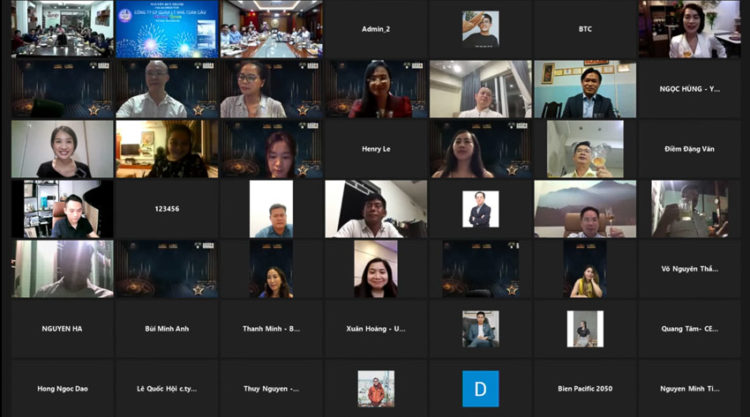Click the Thuy Nguyen participant tile
The image size is (750, 417).
pyautogui.click(x=271, y=388)
